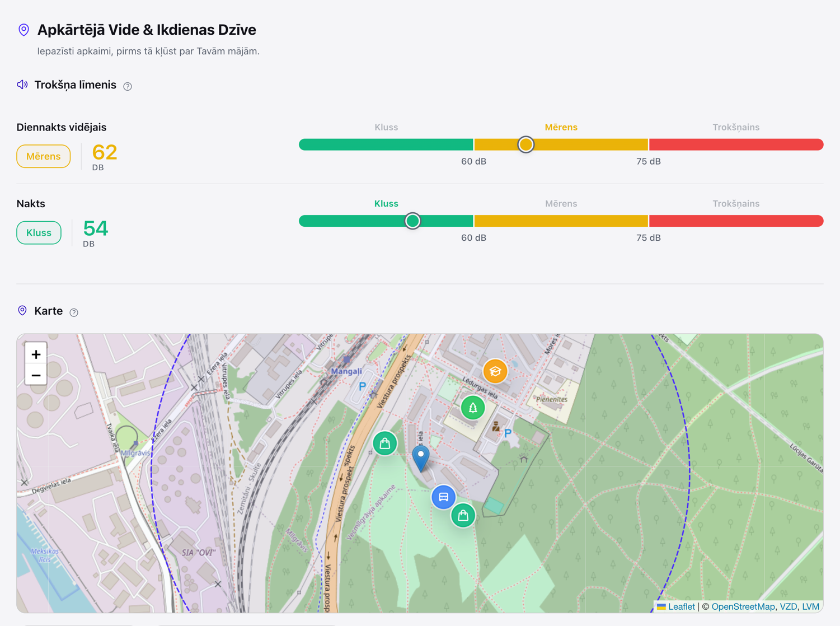Click the highlighted Mērens label on Diennakts scale
Image resolution: width=840 pixels, height=626 pixels.
561,127
